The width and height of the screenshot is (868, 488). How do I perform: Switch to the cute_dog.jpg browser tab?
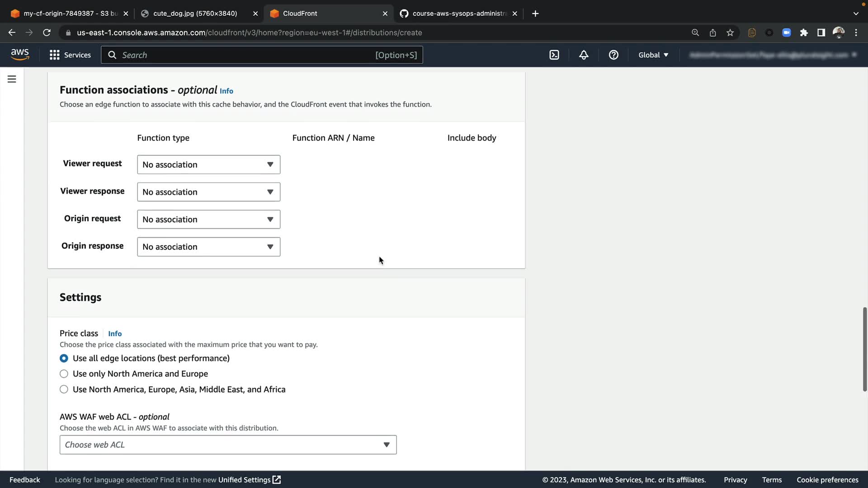[x=195, y=14]
